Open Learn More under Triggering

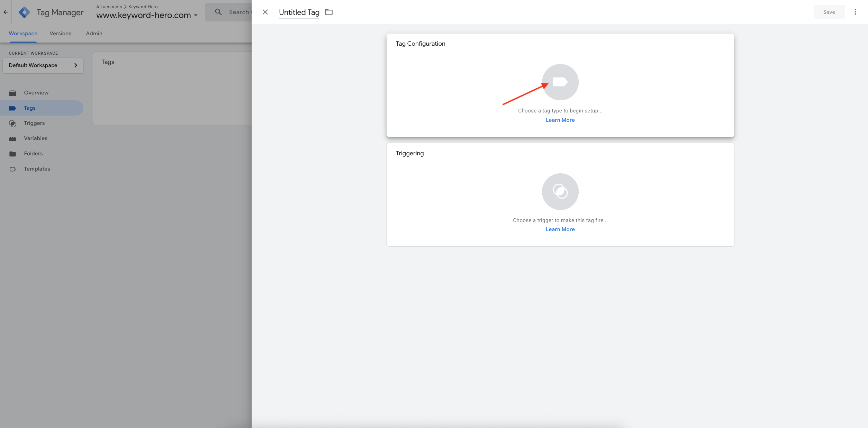560,229
